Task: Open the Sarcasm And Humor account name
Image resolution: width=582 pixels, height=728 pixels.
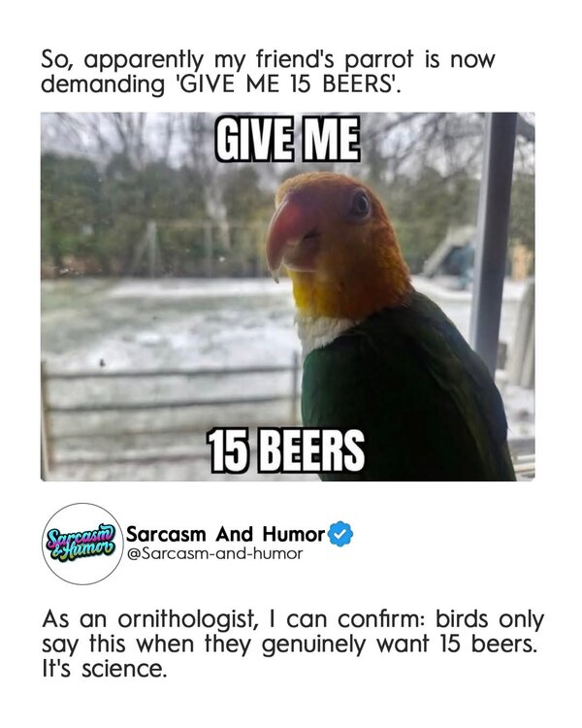Action: (226, 534)
